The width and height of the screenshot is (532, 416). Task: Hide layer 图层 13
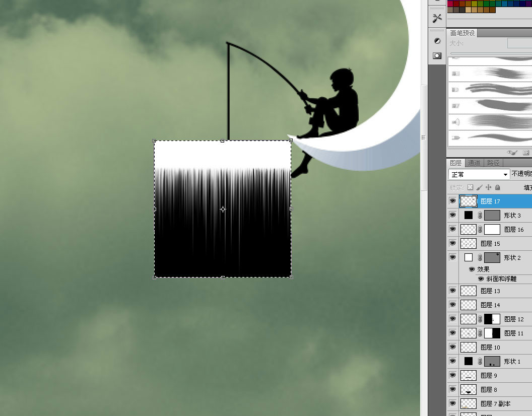tap(452, 291)
